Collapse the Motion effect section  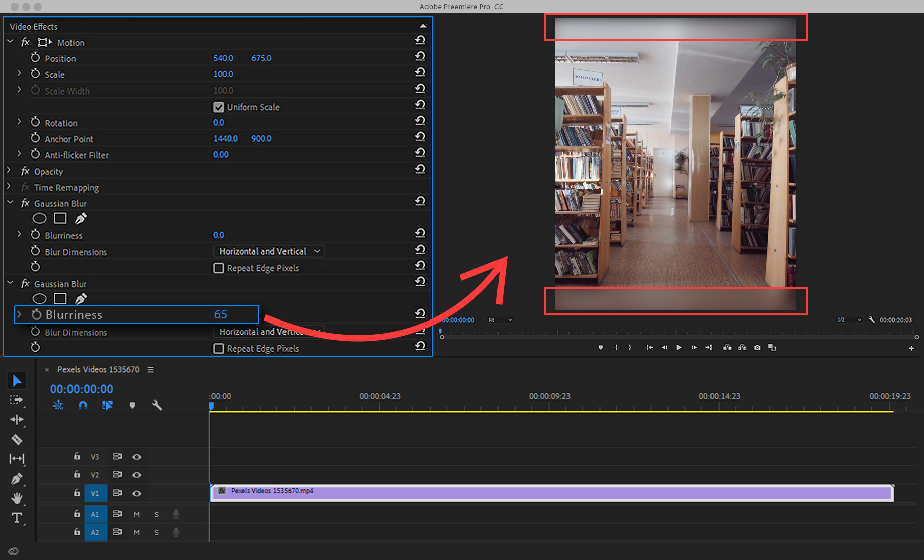click(x=10, y=42)
